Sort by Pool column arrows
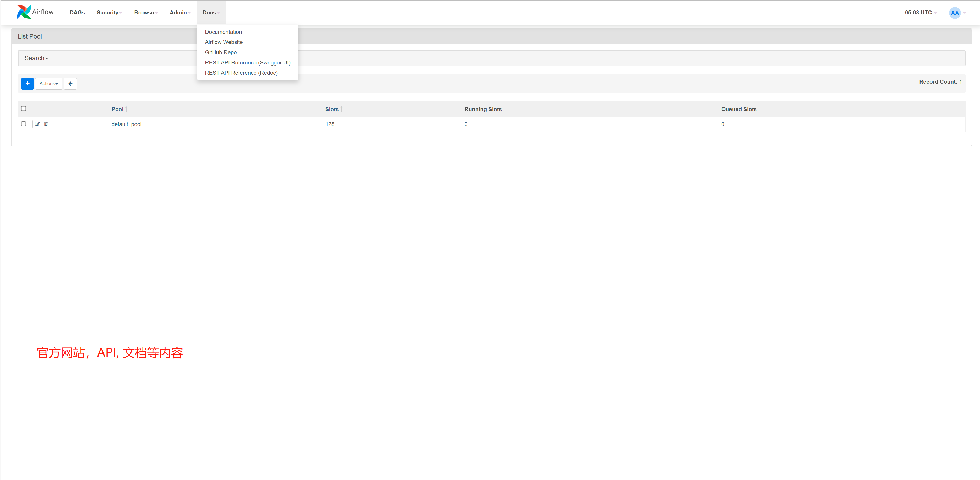Screen dimensions: 980x480 tap(126, 110)
